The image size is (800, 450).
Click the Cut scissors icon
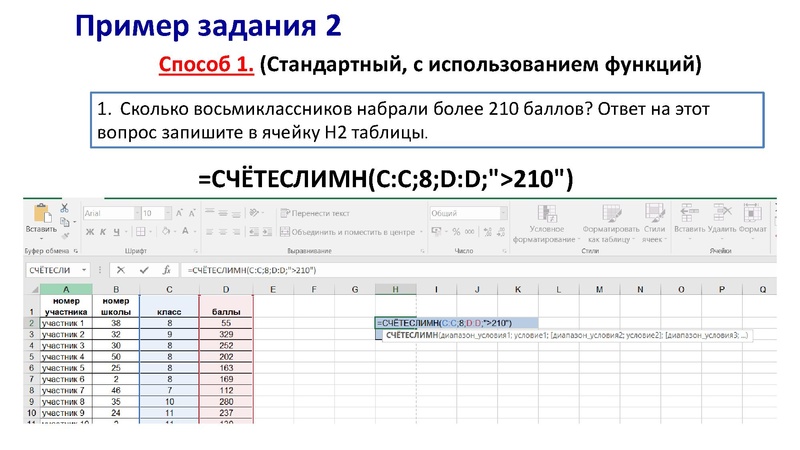64,208
